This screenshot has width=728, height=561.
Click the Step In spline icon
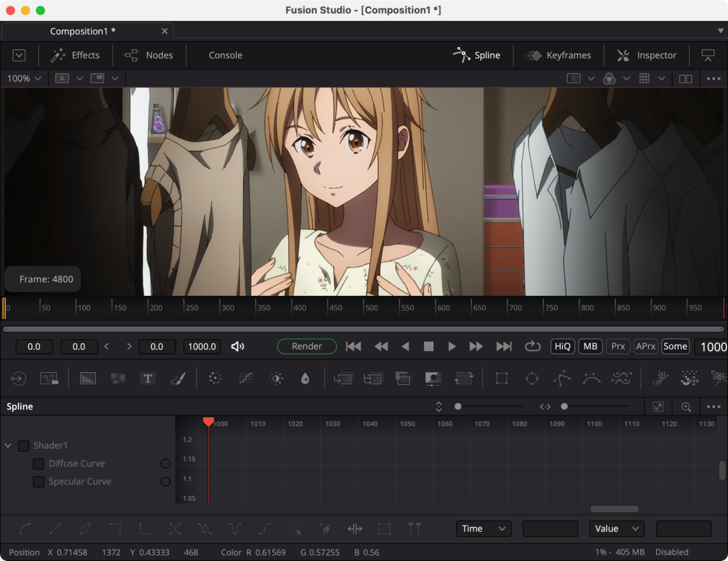click(115, 529)
